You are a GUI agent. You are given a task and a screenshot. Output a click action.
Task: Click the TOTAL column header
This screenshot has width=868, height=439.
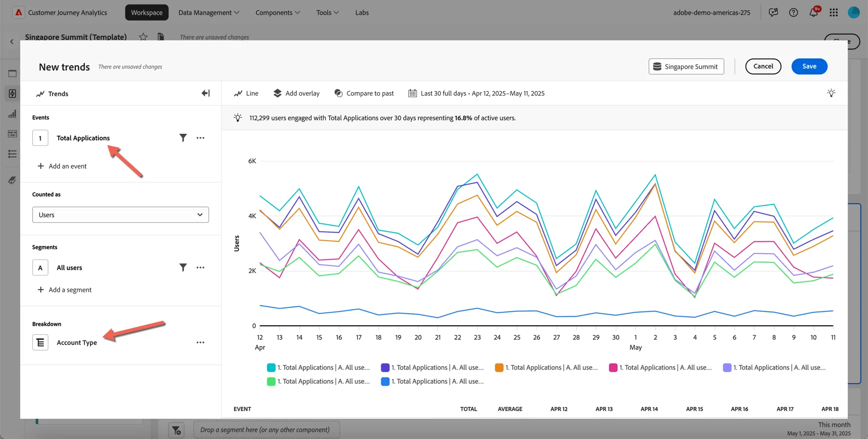click(469, 409)
